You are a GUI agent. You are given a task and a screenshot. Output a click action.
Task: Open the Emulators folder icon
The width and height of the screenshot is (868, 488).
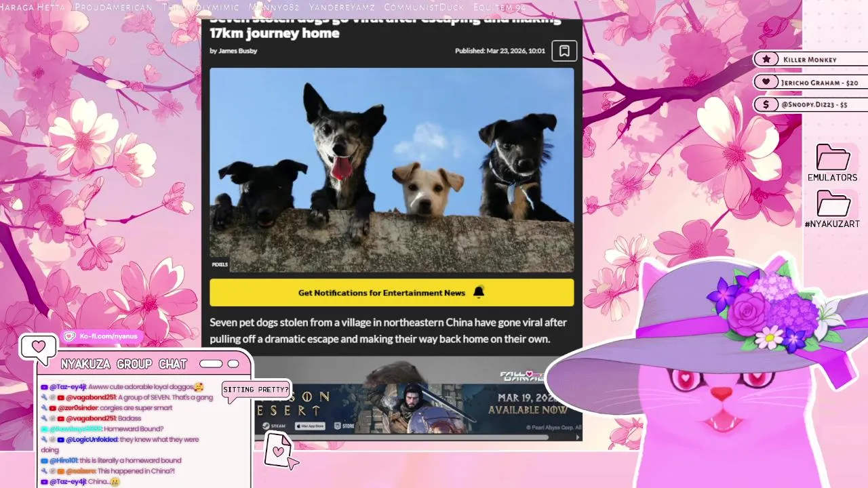tap(833, 157)
